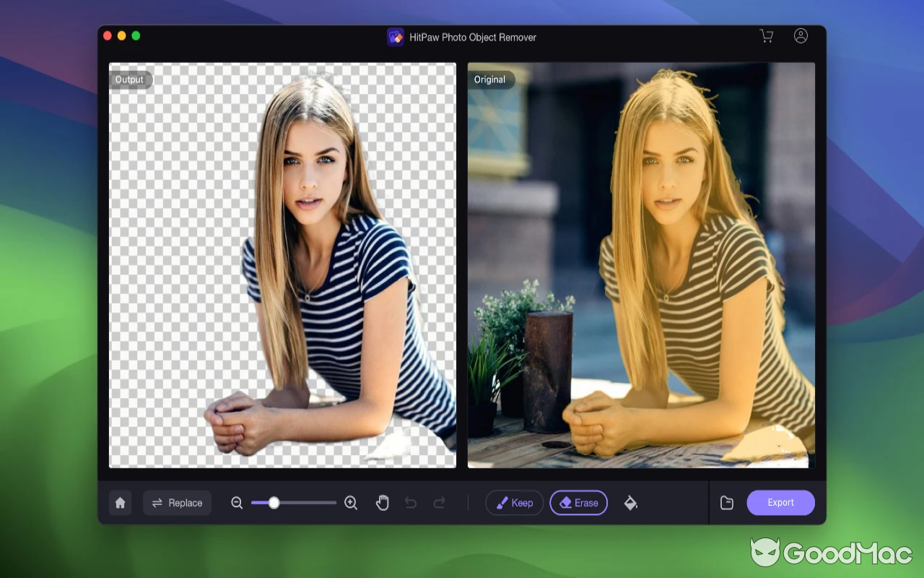Zoom in with the magnifier plus icon
Image resolution: width=924 pixels, height=578 pixels.
(x=351, y=502)
